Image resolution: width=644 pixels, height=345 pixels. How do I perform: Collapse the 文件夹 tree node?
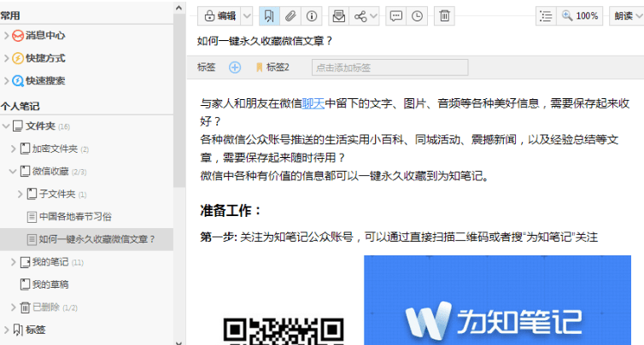pyautogui.click(x=6, y=126)
